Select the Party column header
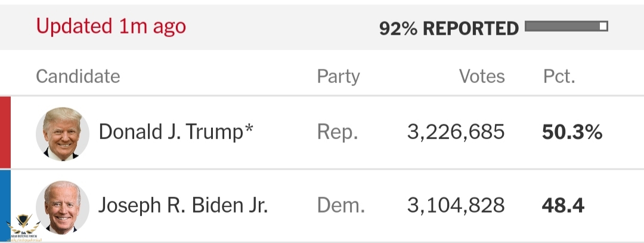 pos(338,76)
